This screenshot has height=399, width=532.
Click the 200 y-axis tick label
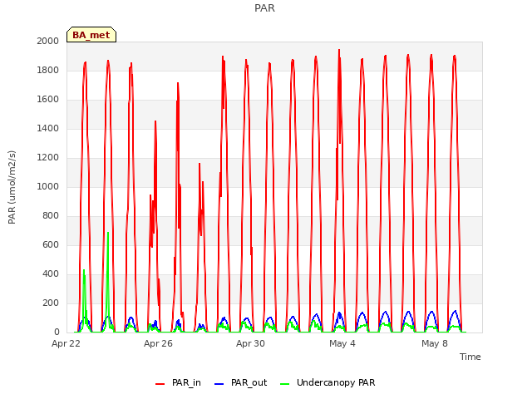51,303
